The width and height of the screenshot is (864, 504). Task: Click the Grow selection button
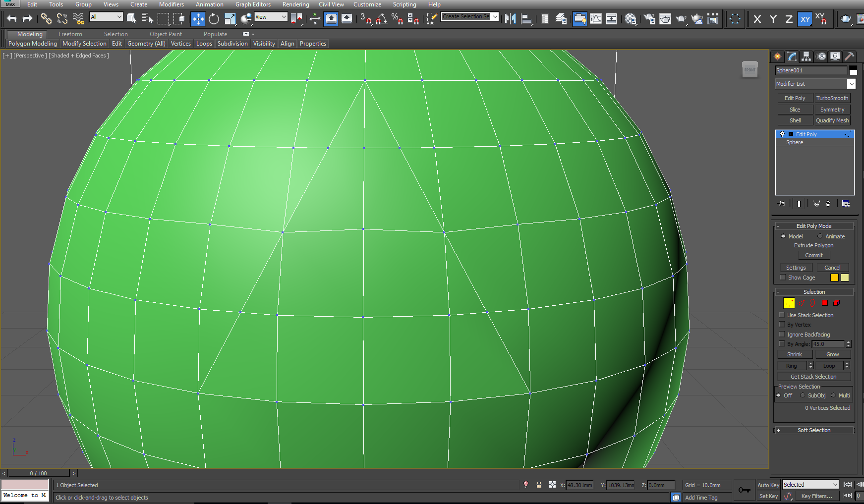click(x=832, y=354)
